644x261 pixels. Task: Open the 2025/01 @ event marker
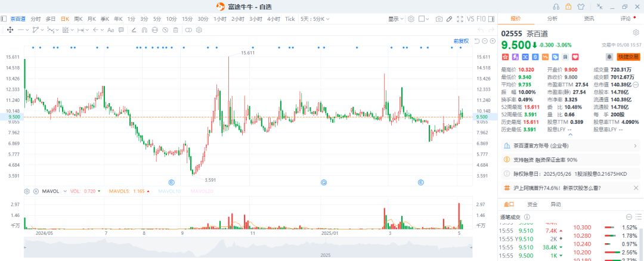point(324,182)
